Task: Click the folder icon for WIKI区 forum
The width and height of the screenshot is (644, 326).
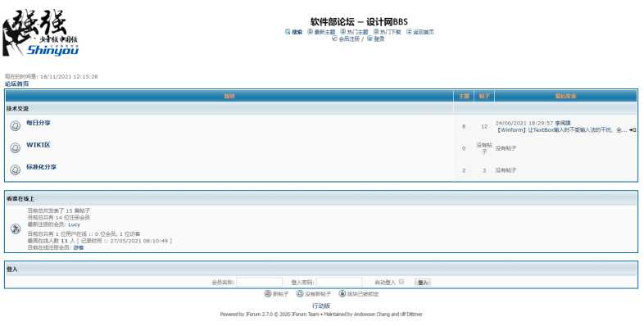Action: [x=16, y=147]
